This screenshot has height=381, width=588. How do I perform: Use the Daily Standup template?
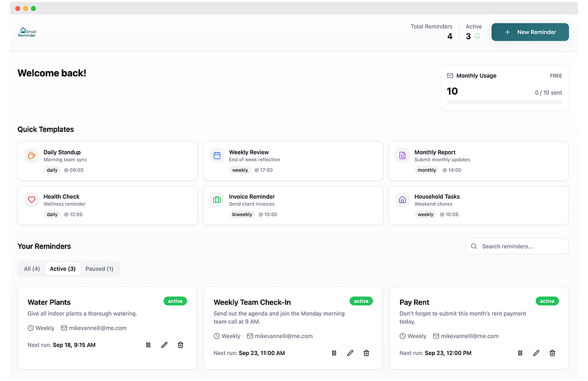[x=107, y=161]
